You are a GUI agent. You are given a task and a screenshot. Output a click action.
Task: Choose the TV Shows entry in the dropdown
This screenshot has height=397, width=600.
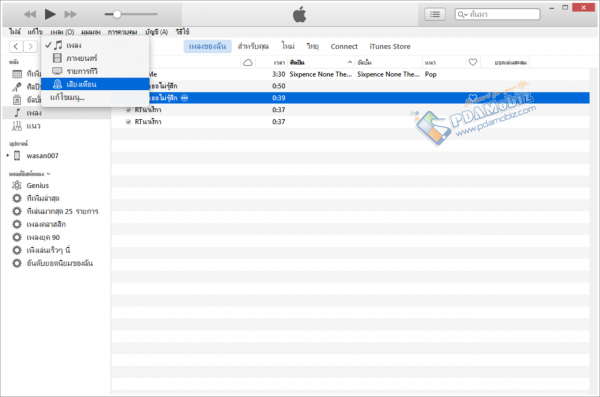pos(95,71)
